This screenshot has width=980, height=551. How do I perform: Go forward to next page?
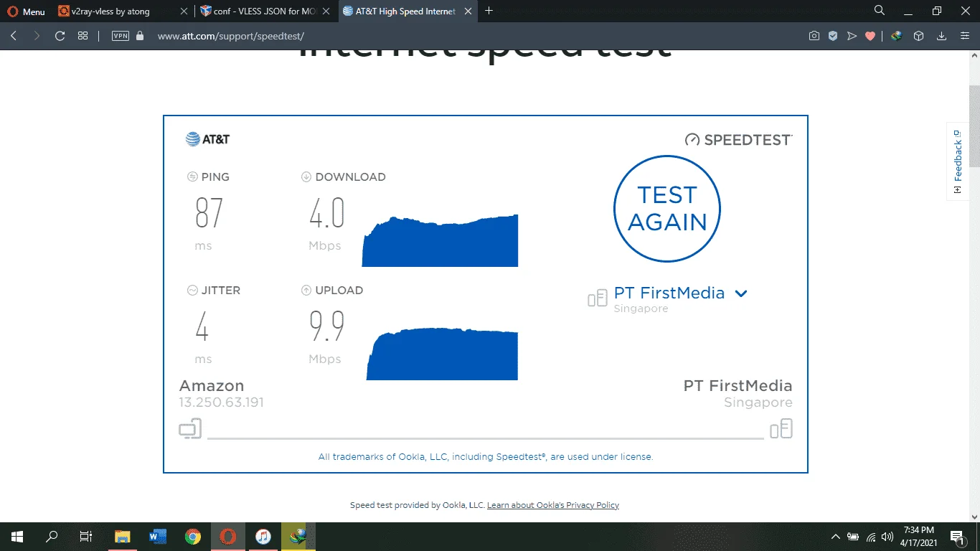click(37, 36)
